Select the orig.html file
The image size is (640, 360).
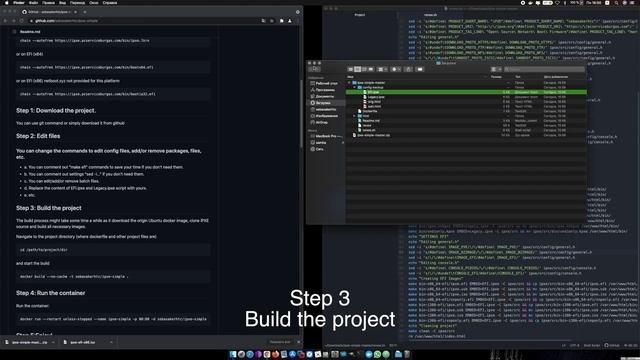(x=374, y=102)
